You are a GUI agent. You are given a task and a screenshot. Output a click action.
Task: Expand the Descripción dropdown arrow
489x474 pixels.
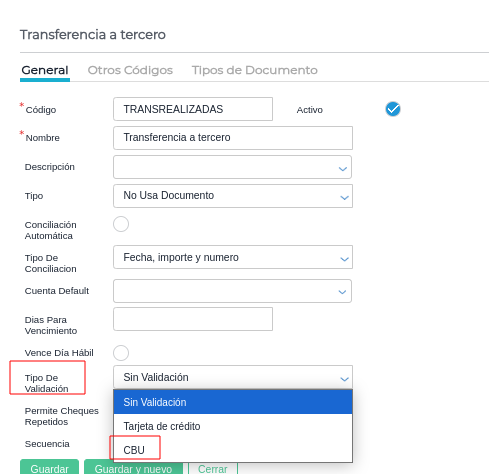[x=343, y=169]
